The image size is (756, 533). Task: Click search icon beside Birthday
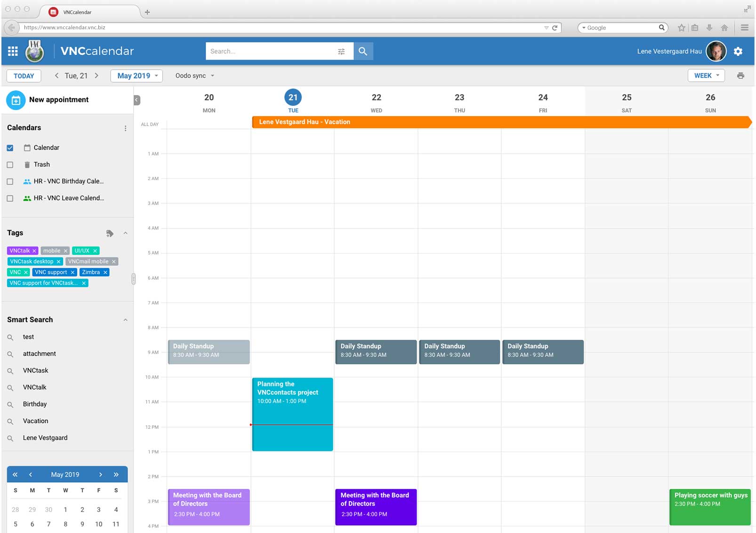point(10,405)
